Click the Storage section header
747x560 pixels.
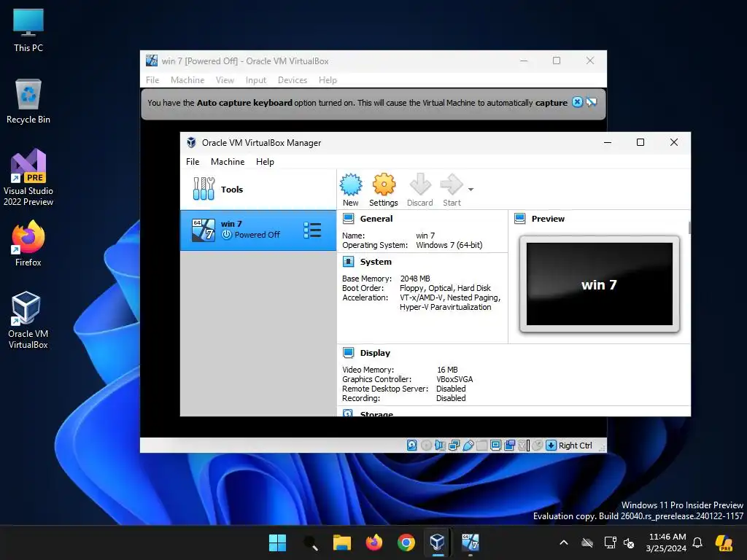(376, 413)
